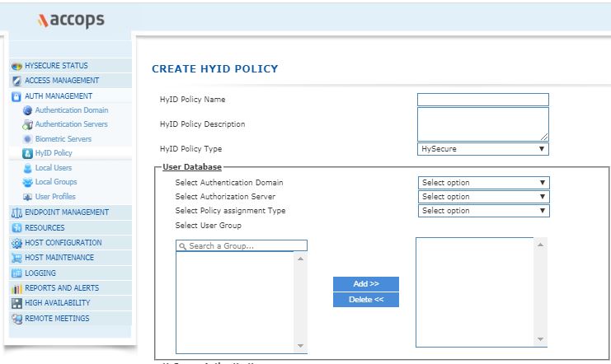Go to Local Groups page
The height and width of the screenshot is (364, 611).
coord(56,182)
